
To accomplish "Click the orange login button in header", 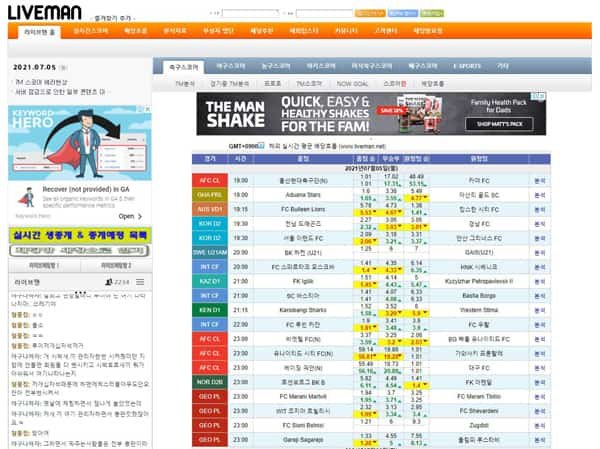I will 370,13.
